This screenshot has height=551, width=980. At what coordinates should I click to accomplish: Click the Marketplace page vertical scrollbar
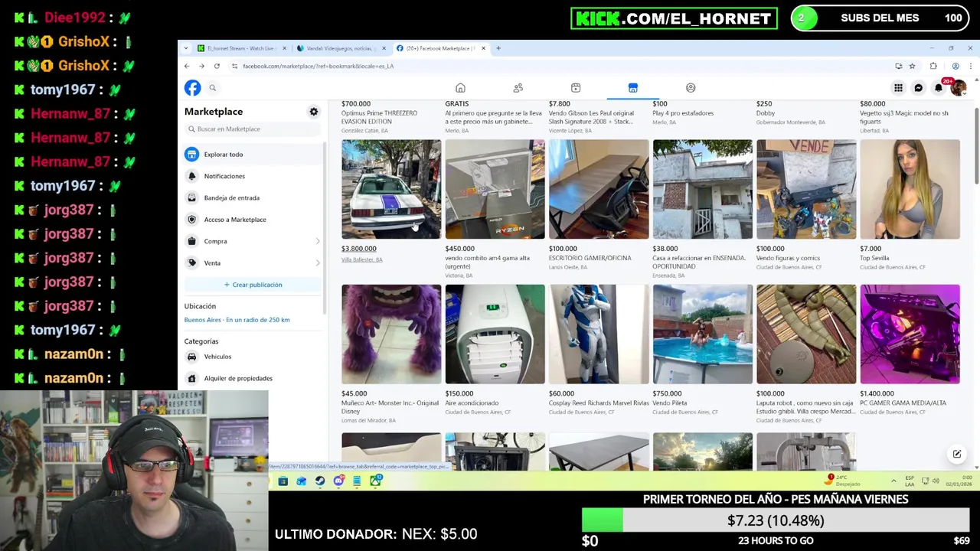(976, 145)
